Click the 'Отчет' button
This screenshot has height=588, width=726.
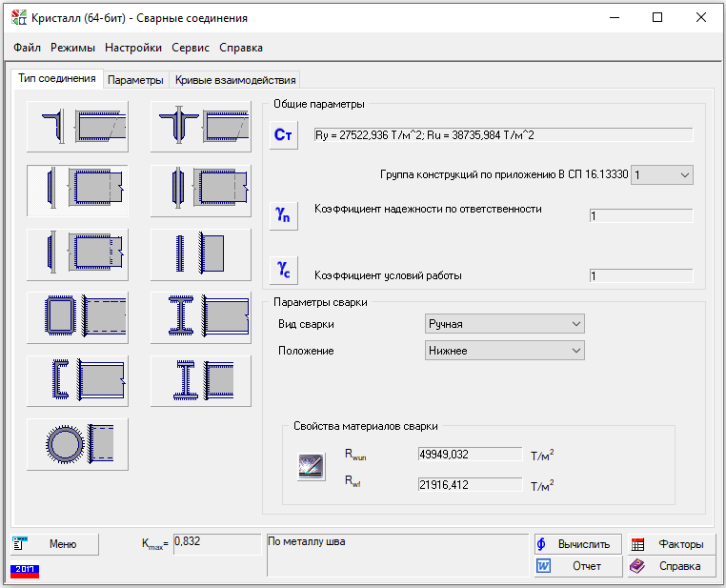click(577, 566)
